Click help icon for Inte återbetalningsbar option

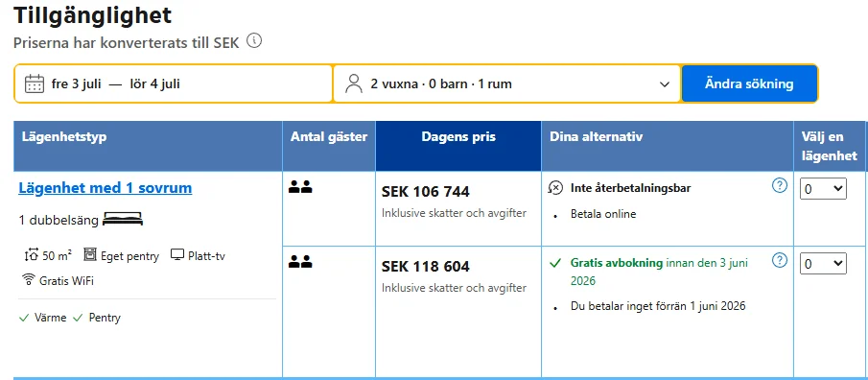(x=780, y=185)
